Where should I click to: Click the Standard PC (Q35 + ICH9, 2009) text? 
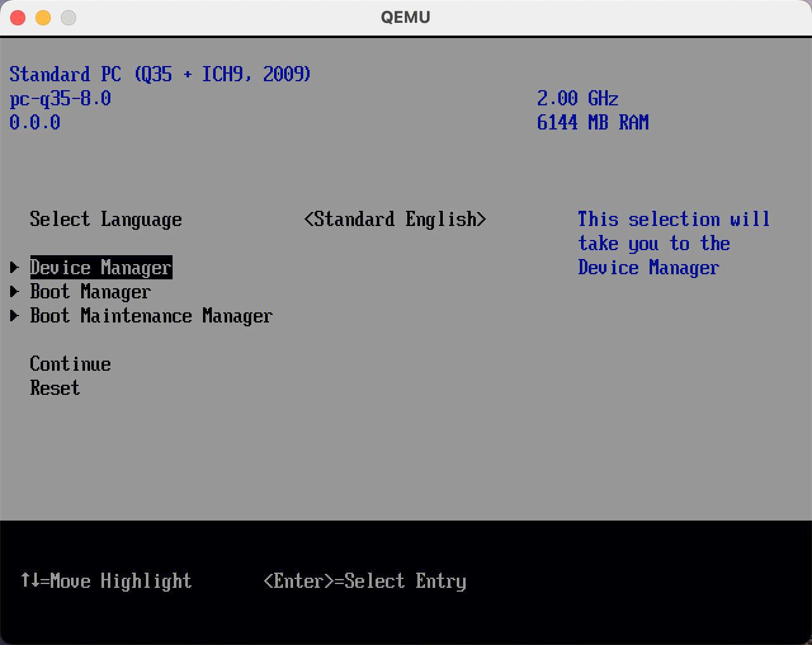(160, 74)
